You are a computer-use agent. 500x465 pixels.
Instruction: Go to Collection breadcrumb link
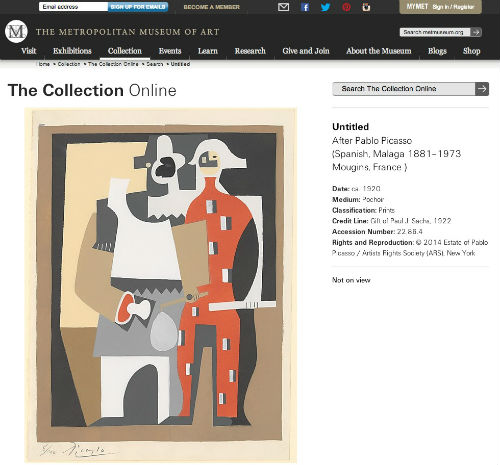tap(69, 64)
